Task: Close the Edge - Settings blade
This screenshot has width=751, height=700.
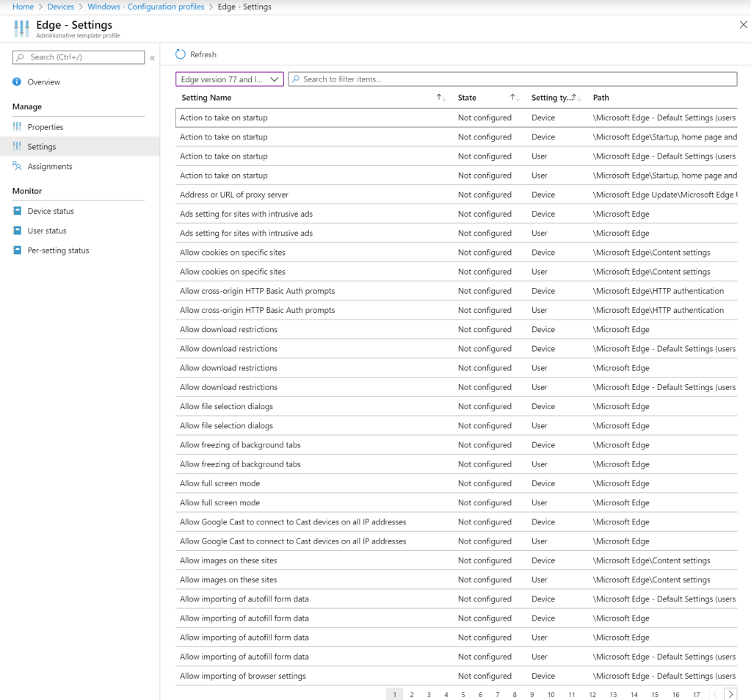Action: (743, 25)
